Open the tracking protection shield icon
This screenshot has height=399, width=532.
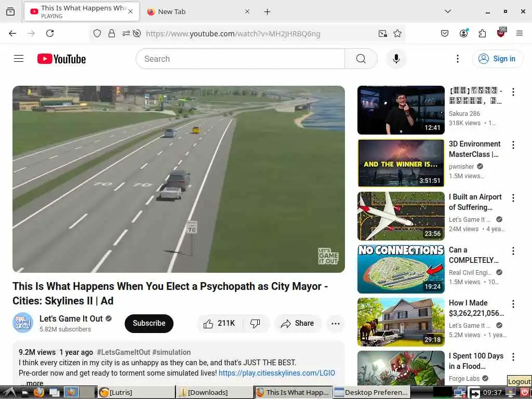click(97, 33)
